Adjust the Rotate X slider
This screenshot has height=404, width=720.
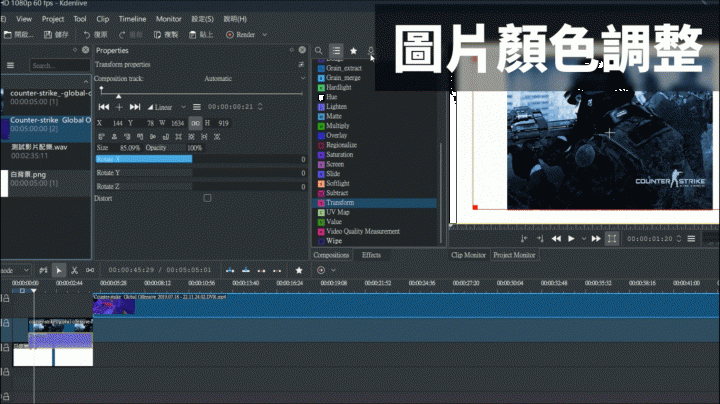[201, 159]
